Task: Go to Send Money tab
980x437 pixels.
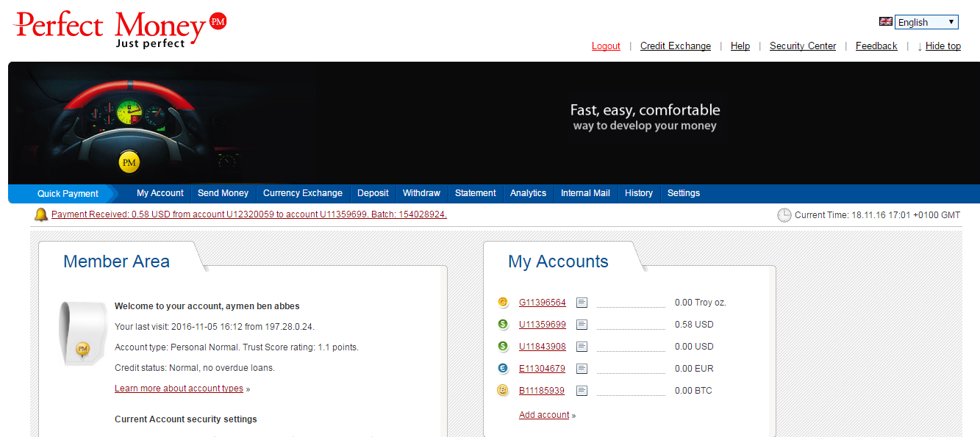Action: (x=223, y=193)
